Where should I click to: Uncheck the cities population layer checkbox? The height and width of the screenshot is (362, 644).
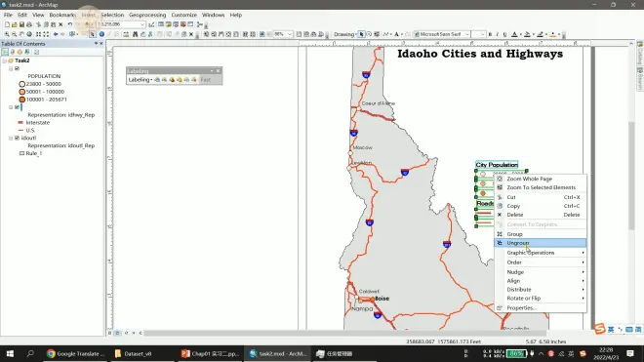17,68
